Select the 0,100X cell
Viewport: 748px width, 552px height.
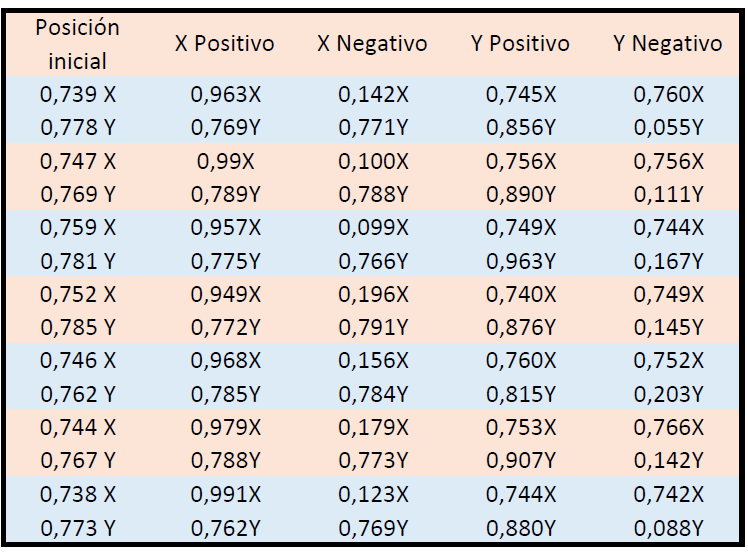coord(373,161)
